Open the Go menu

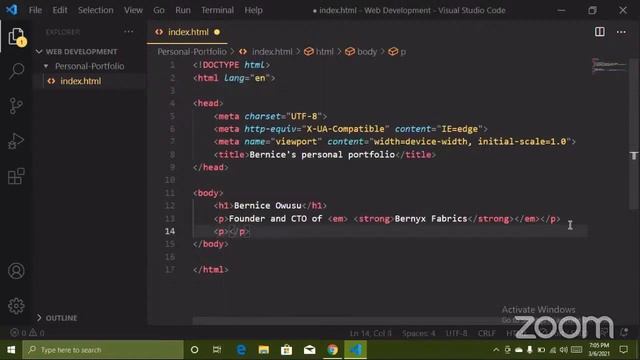pos(159,10)
